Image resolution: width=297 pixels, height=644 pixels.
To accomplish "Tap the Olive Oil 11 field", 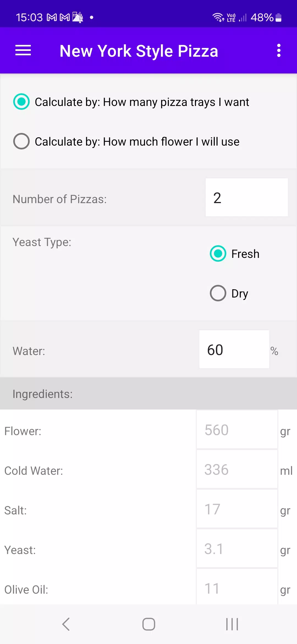I will (x=237, y=587).
